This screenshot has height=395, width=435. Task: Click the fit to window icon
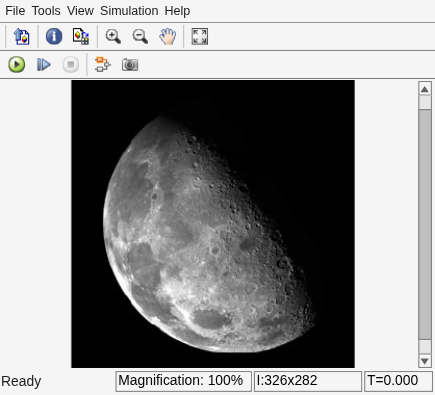[200, 36]
